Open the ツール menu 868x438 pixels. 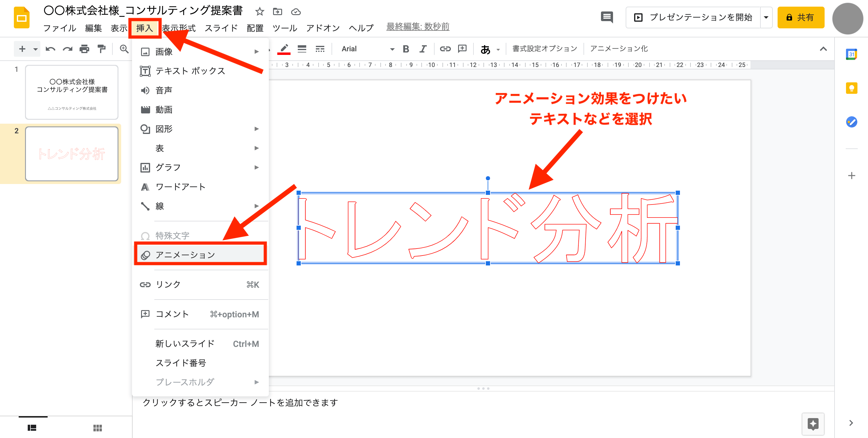pos(285,28)
